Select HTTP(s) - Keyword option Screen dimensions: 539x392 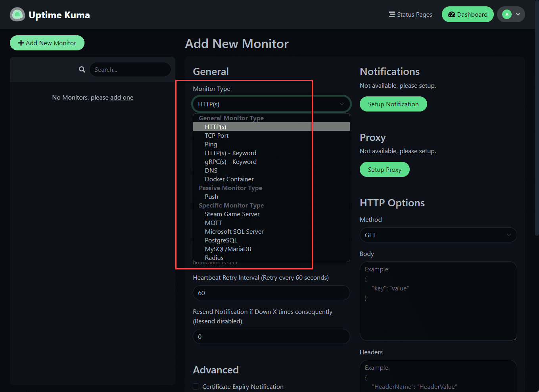click(271, 153)
